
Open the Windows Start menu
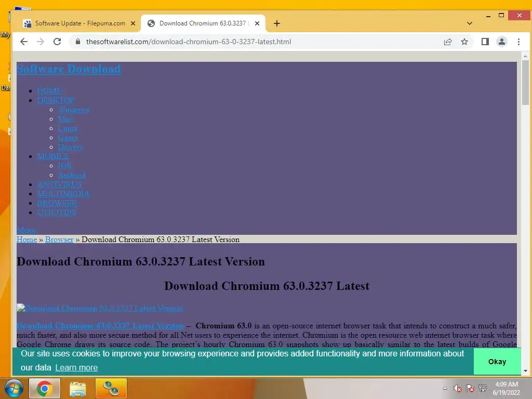(x=13, y=389)
